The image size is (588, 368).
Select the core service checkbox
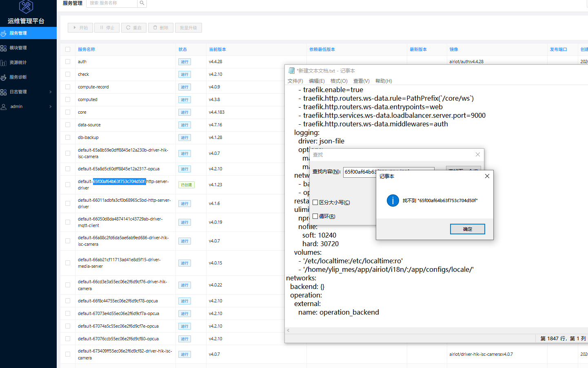(68, 112)
